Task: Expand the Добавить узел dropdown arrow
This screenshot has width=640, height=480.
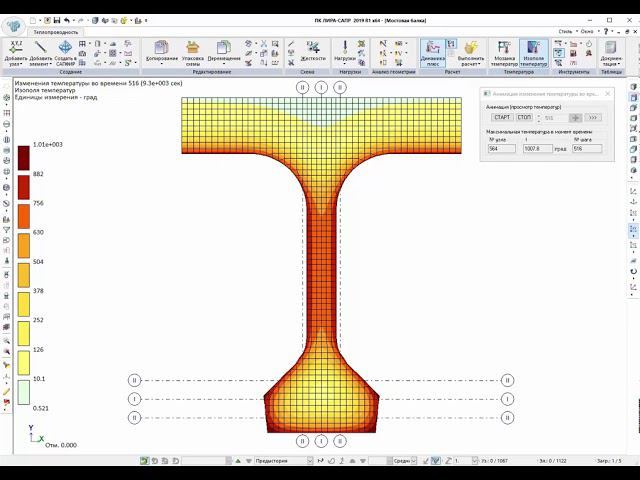Action: pos(21,64)
